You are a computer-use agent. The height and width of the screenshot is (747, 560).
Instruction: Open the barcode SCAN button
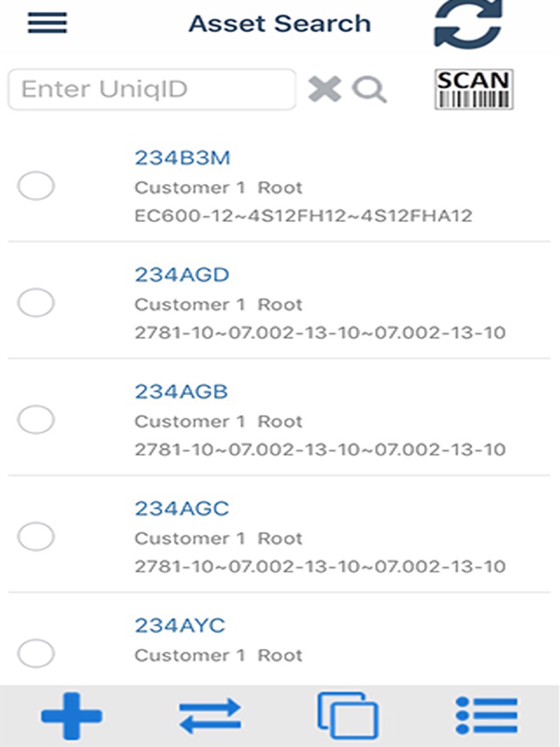474,89
